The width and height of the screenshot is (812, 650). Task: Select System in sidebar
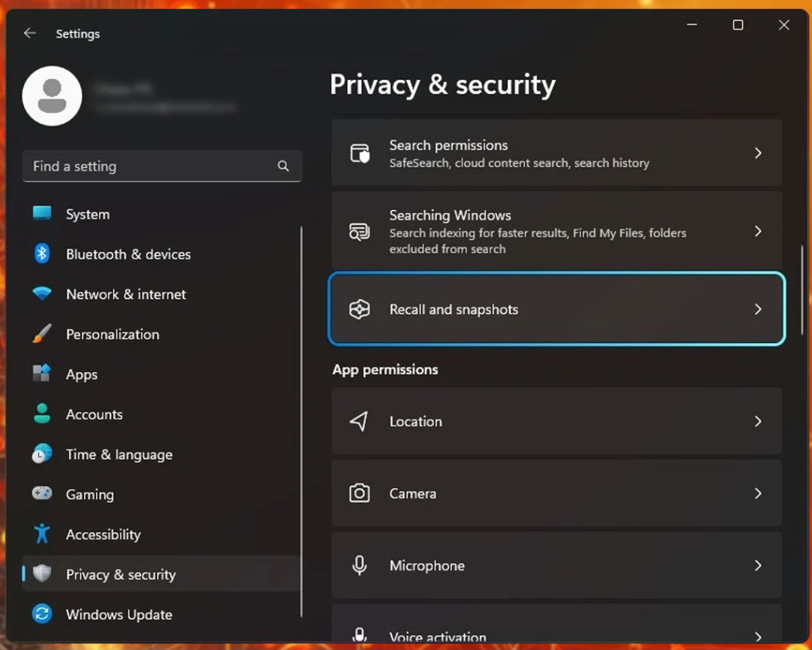[x=88, y=214]
